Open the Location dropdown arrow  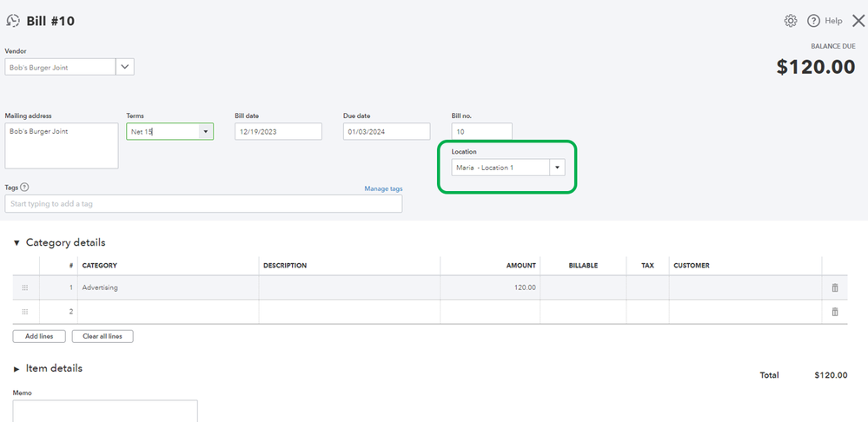point(557,168)
